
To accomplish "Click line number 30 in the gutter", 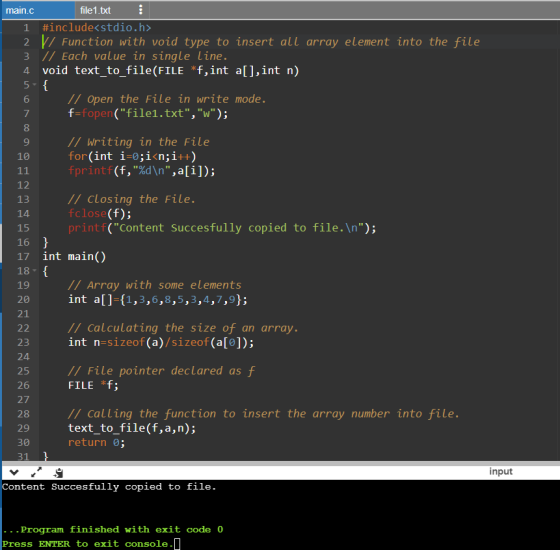I will tap(24, 442).
